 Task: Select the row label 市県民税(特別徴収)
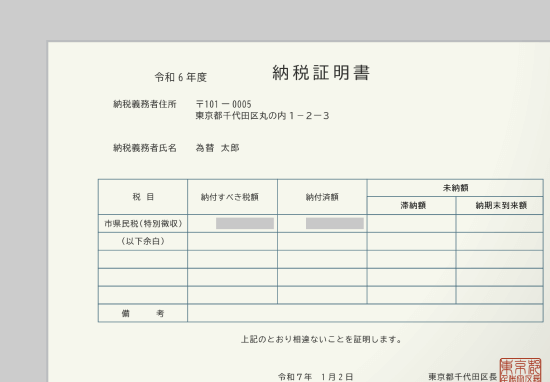[143, 223]
